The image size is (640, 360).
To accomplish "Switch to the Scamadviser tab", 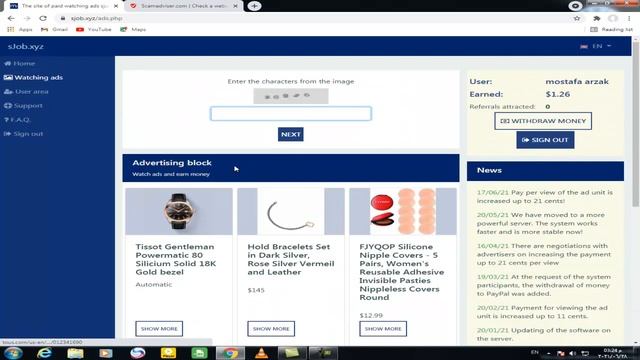I will pyautogui.click(x=184, y=6).
